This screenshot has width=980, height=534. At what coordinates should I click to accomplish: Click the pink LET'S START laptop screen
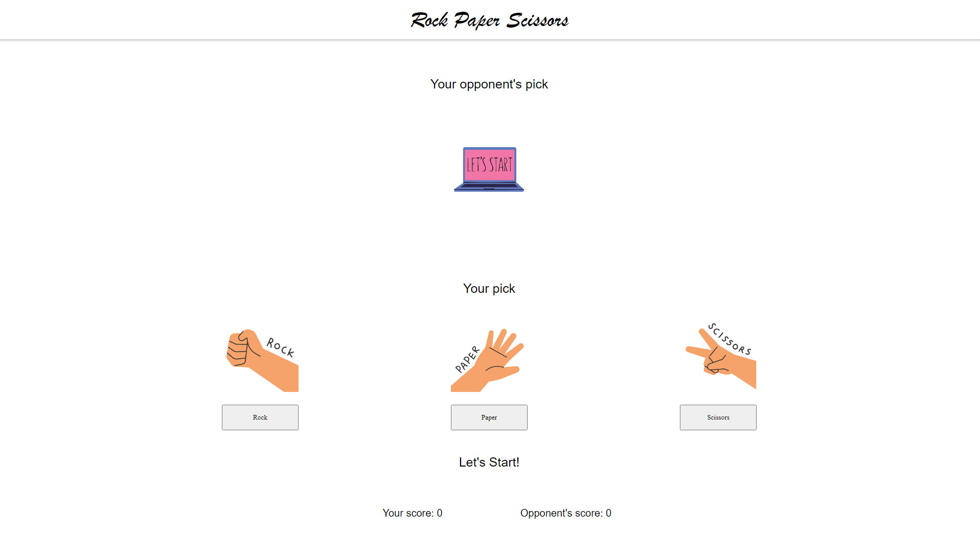[x=489, y=165]
